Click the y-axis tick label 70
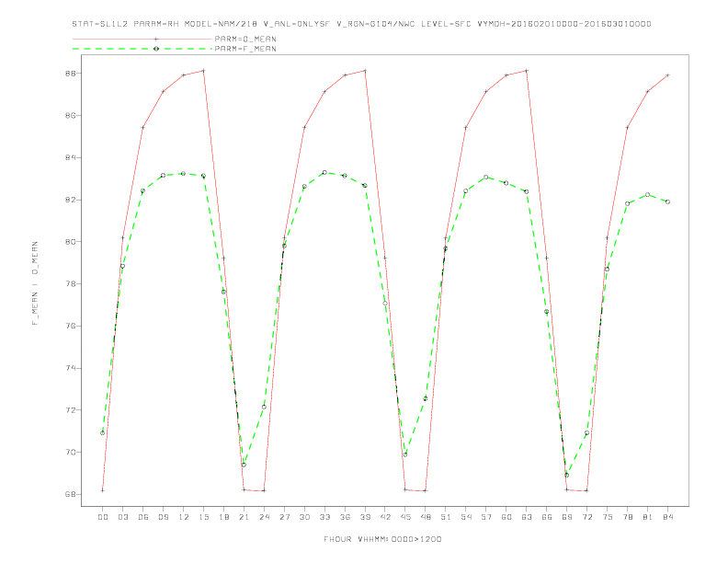The width and height of the screenshot is (728, 563). click(x=71, y=452)
